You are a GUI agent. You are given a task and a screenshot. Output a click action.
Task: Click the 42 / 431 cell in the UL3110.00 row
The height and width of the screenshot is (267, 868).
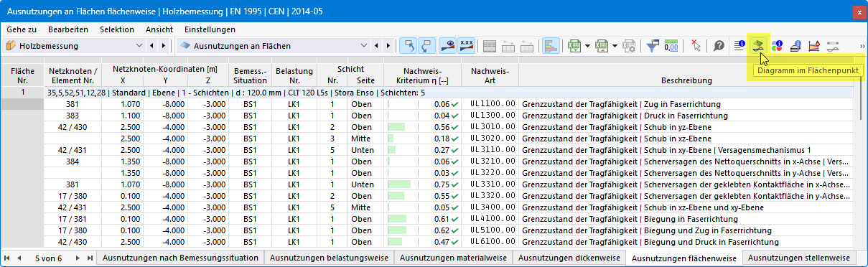point(73,150)
